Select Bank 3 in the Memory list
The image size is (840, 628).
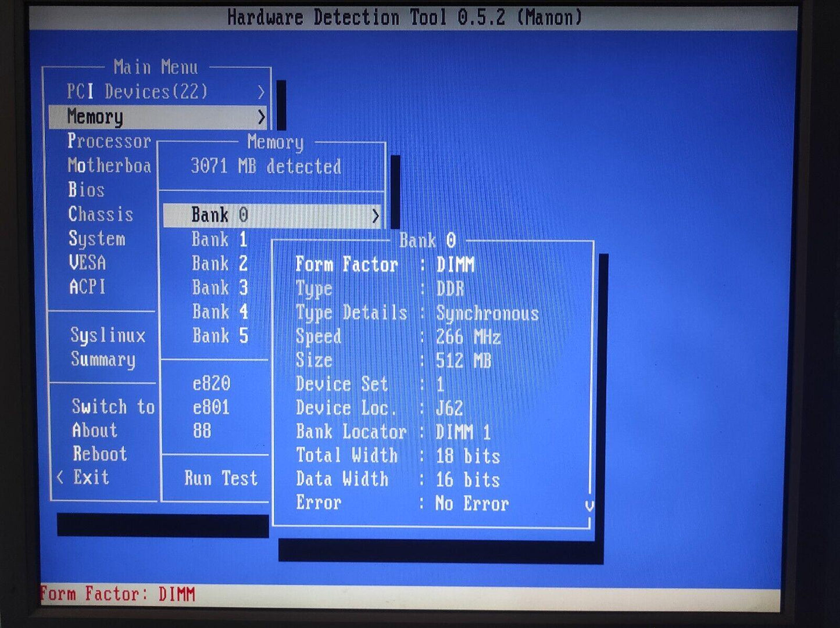click(220, 288)
